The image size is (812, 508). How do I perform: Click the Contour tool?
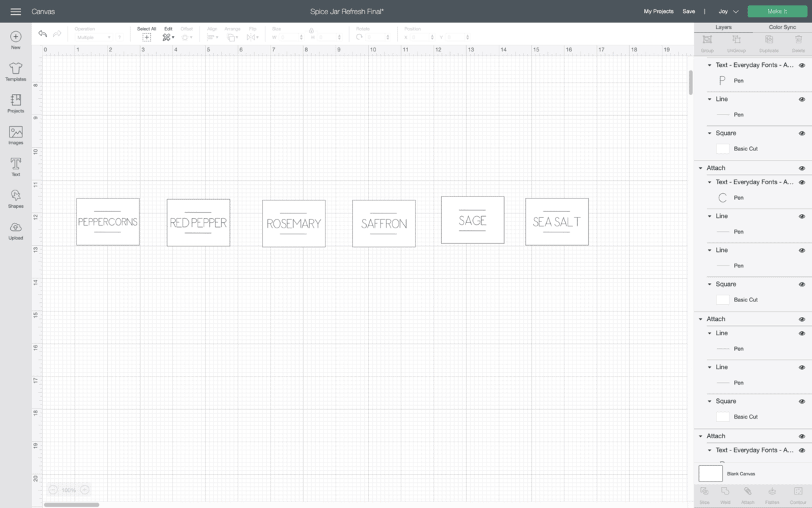[798, 491]
